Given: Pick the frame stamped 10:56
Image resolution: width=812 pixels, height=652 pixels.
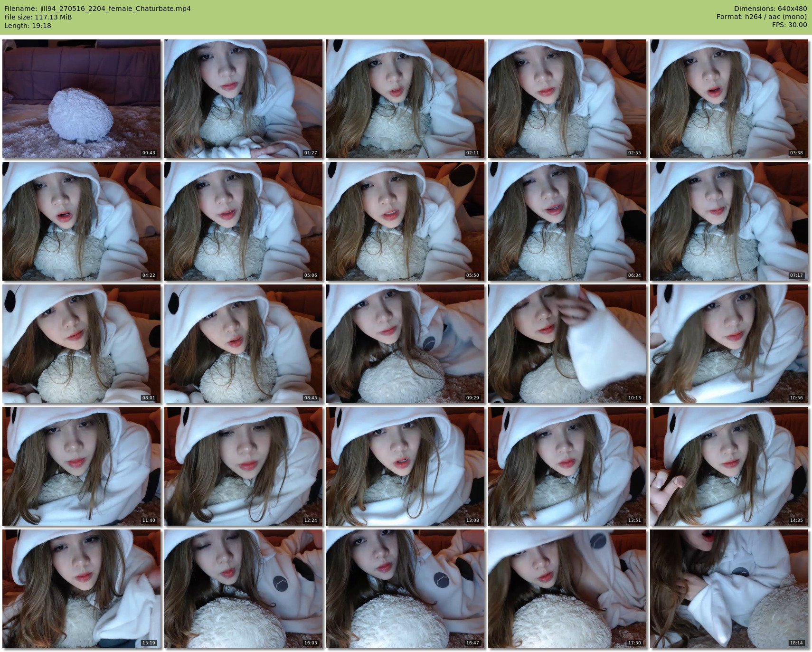Looking at the screenshot, I should 729,344.
